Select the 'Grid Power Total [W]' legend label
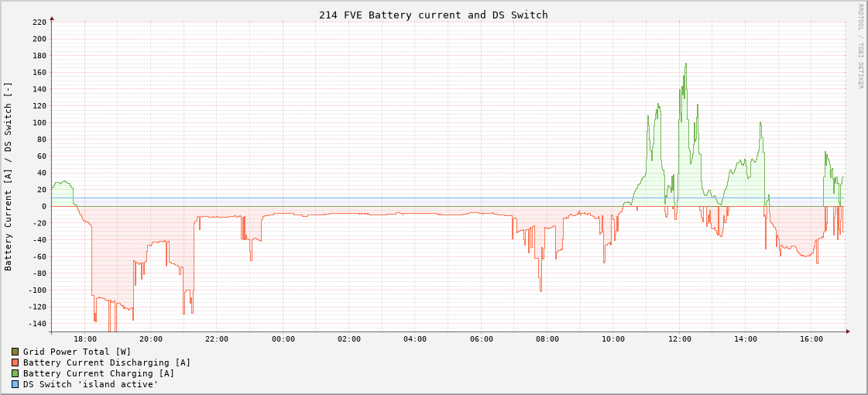The height and width of the screenshot is (395, 868). (77, 352)
